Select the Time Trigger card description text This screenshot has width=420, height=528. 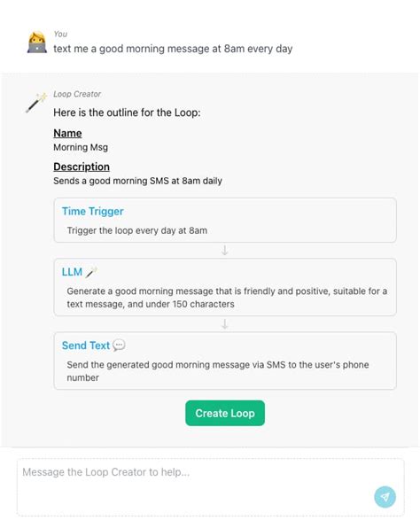(137, 230)
